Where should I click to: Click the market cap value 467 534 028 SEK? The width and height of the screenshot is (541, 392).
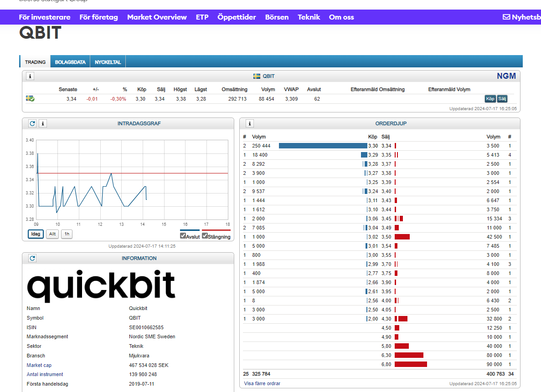pos(149,365)
